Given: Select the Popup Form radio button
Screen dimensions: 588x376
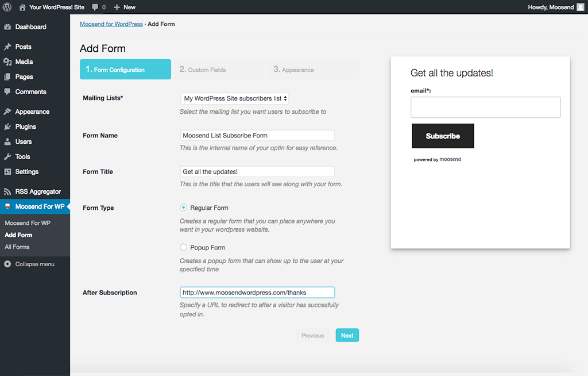Looking at the screenshot, I should coord(183,247).
